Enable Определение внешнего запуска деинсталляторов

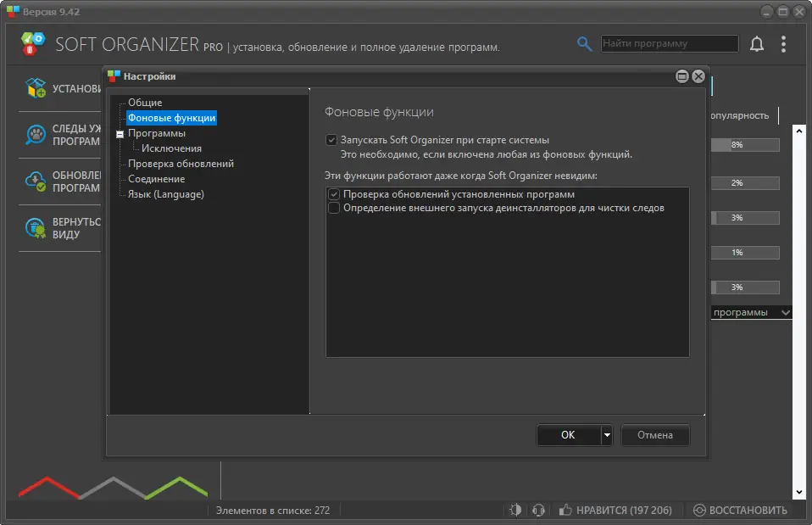coord(334,208)
